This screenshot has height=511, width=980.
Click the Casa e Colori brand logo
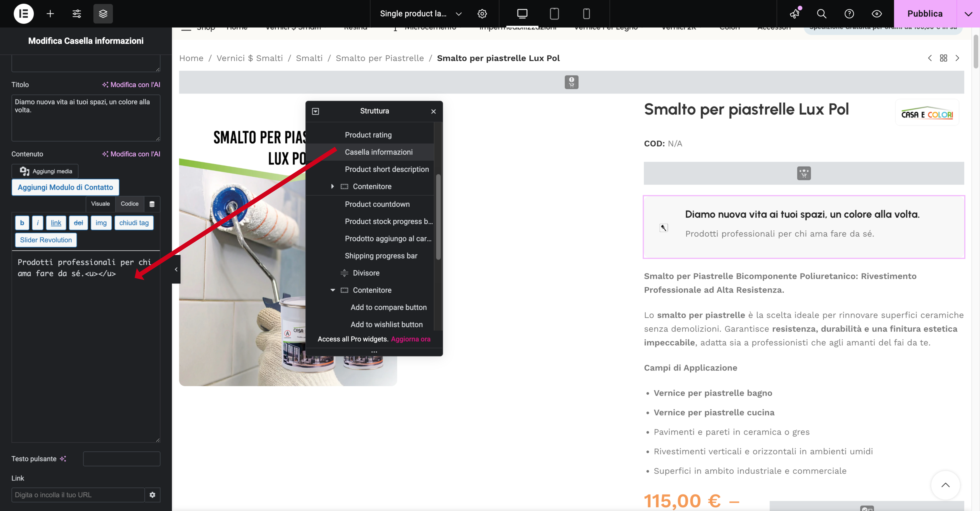point(927,113)
